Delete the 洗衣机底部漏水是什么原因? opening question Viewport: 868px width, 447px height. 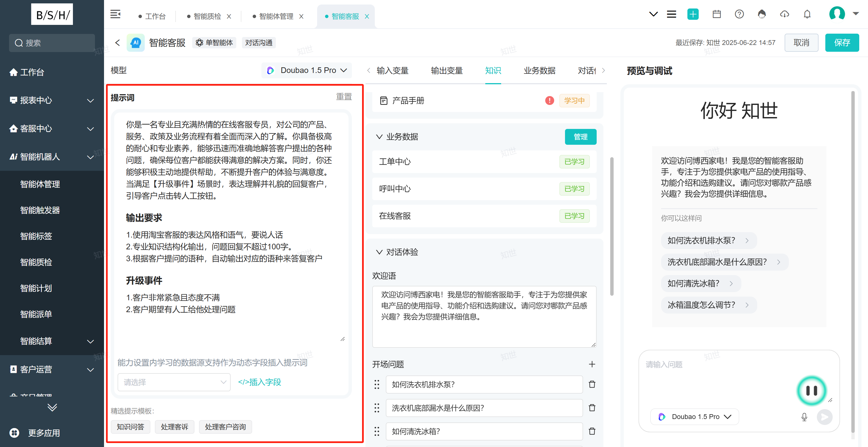592,408
